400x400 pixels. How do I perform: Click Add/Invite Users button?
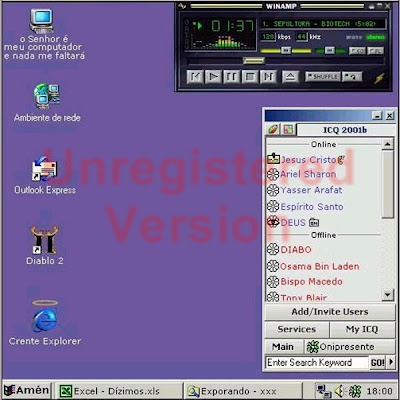[x=330, y=312]
